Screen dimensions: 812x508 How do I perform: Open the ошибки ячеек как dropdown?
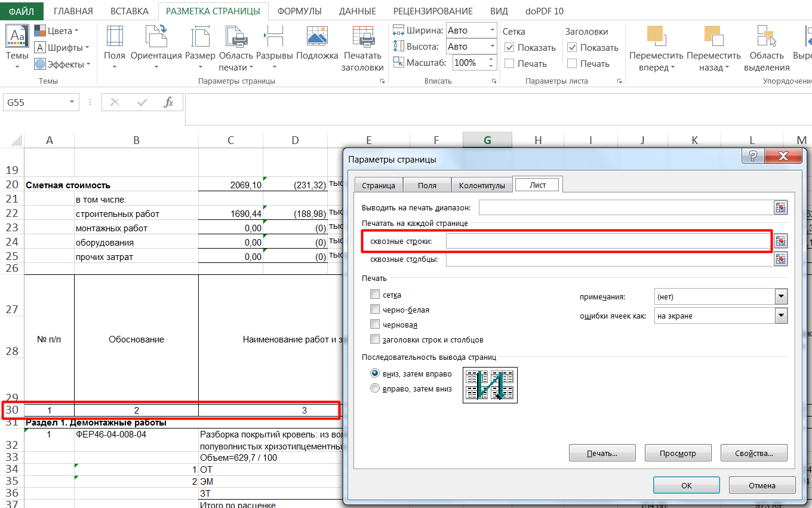780,316
